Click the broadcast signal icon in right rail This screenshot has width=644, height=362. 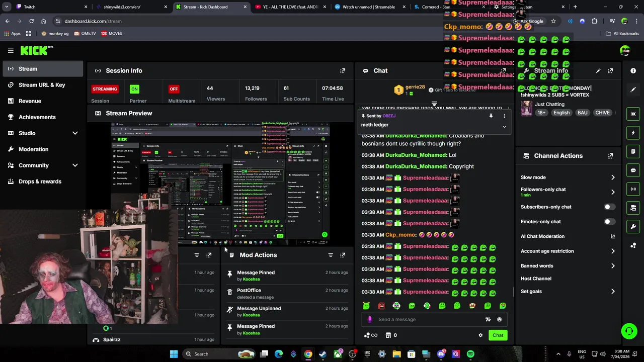pos(633,189)
